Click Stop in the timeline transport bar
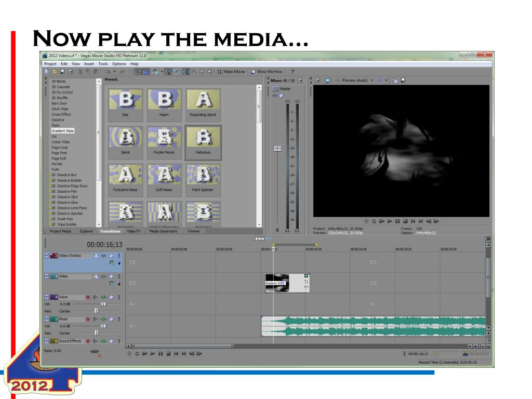532x399 pixels. point(168,353)
